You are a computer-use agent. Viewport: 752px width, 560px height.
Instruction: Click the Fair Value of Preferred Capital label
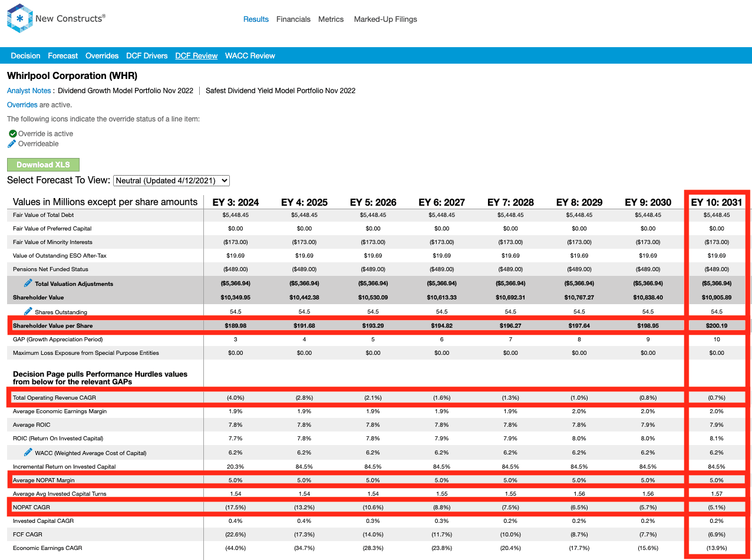(x=52, y=229)
